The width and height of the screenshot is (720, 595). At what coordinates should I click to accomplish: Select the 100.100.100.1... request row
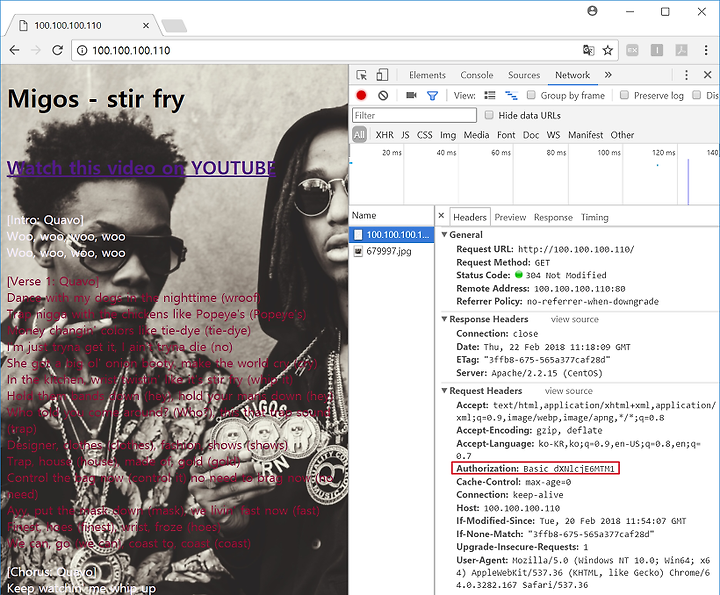(392, 235)
